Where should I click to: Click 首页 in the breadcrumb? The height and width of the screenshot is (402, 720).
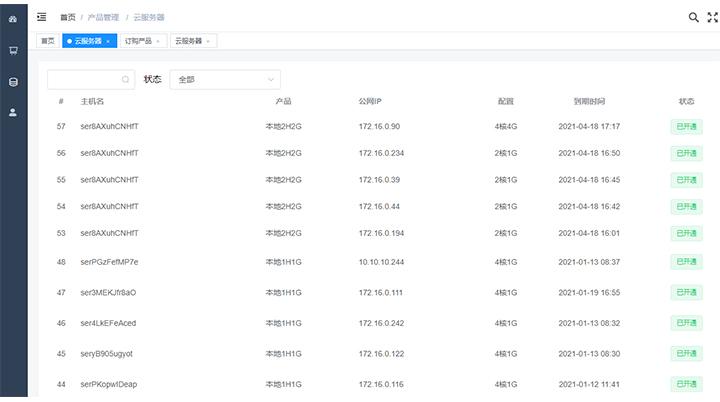[x=67, y=17]
